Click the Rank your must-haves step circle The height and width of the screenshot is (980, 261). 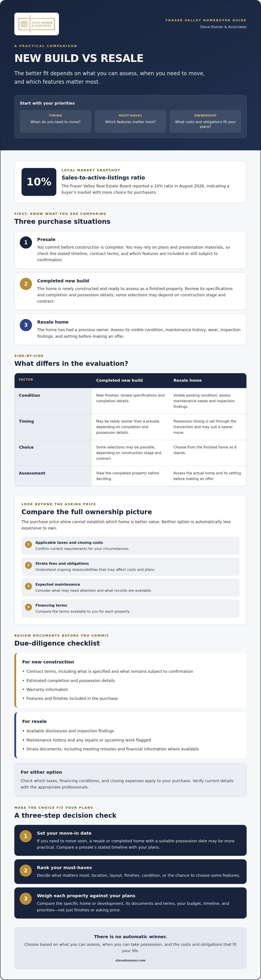click(x=25, y=870)
